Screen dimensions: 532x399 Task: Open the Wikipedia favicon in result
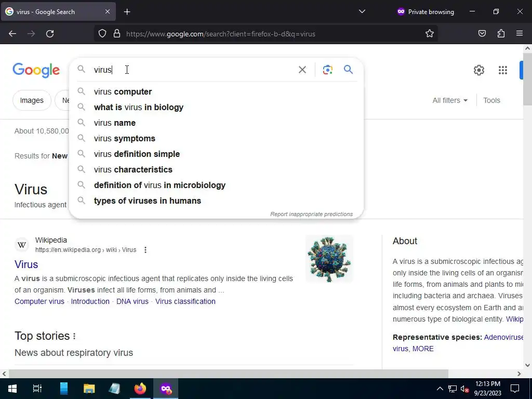pyautogui.click(x=22, y=245)
